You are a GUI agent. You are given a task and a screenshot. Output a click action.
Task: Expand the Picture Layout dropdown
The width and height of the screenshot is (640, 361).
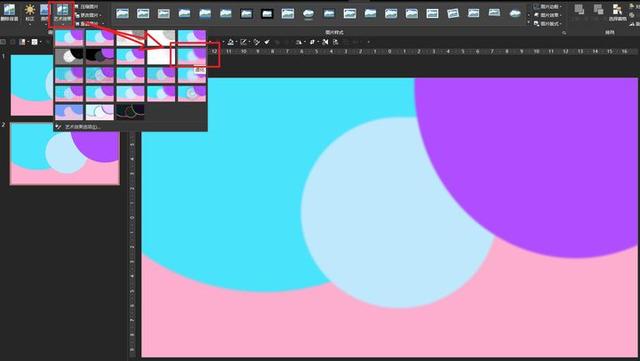(x=548, y=24)
